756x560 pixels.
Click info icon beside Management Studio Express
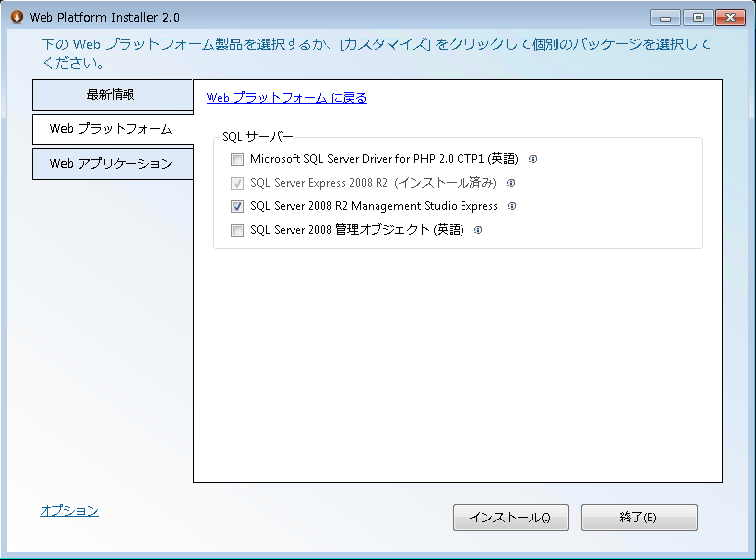(512, 206)
